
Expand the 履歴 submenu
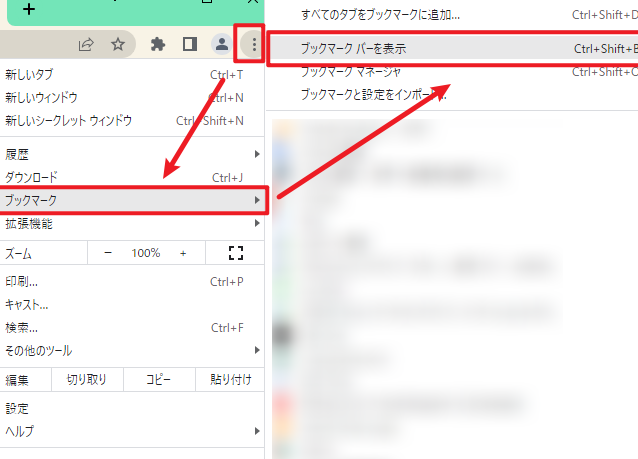[132, 154]
